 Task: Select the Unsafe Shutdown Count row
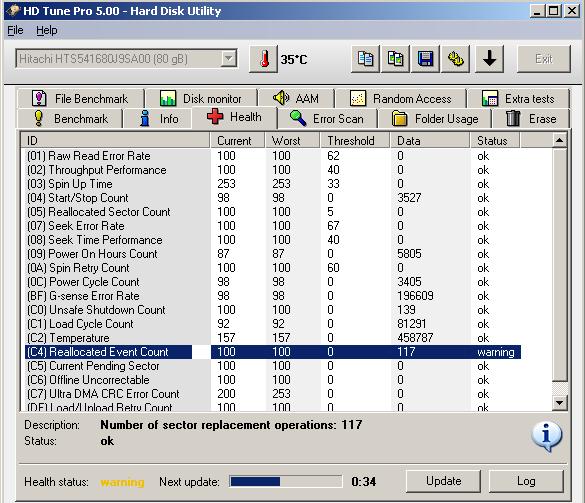click(x=272, y=310)
